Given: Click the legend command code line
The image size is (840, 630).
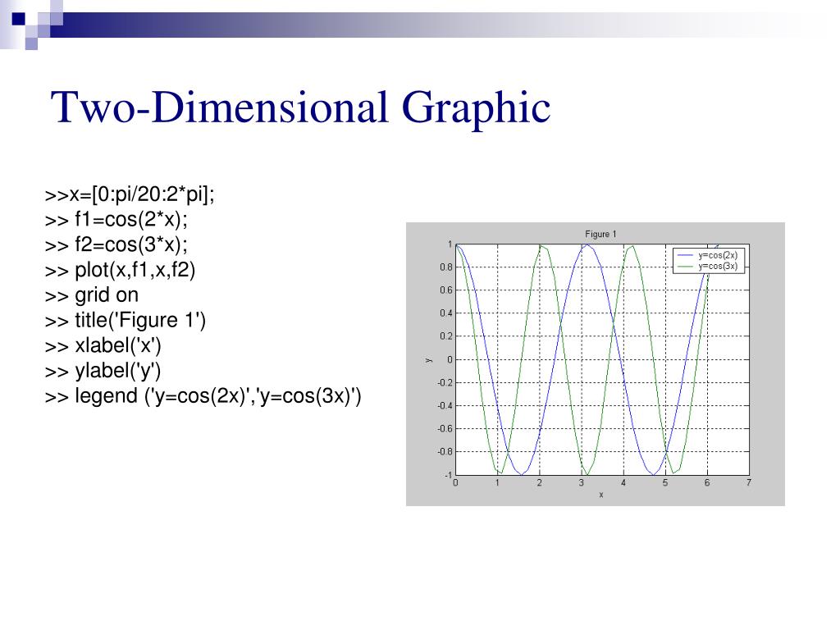Looking at the screenshot, I should [x=203, y=396].
